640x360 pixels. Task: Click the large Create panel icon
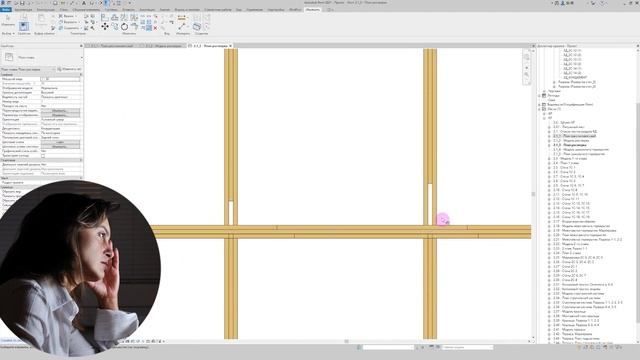pyautogui.click(x=197, y=27)
